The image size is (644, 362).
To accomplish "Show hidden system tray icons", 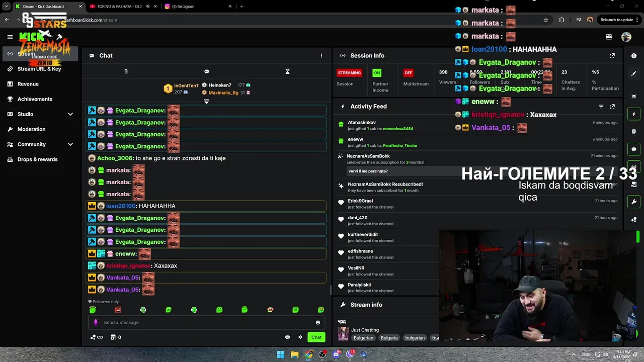I will pyautogui.click(x=573, y=354).
